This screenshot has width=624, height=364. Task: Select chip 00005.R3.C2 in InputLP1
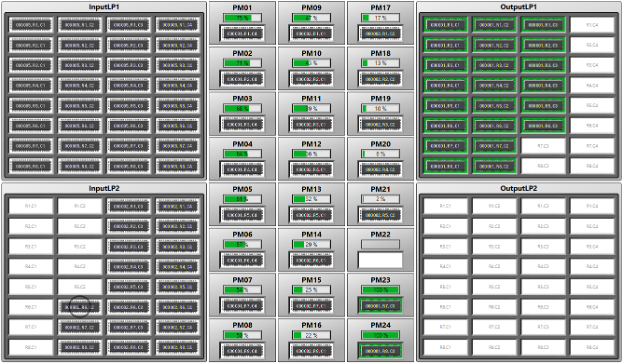[x=80, y=65]
